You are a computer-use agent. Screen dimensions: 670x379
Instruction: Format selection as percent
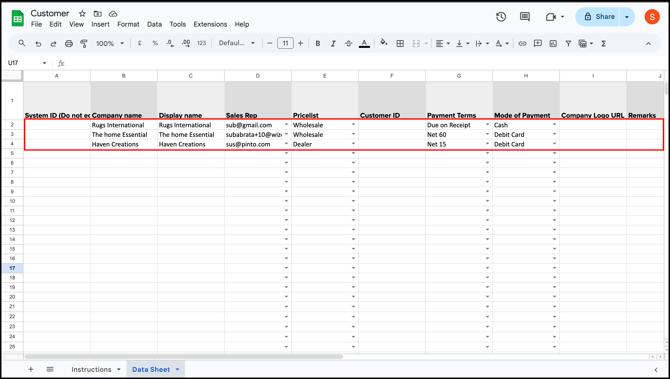[x=155, y=44]
